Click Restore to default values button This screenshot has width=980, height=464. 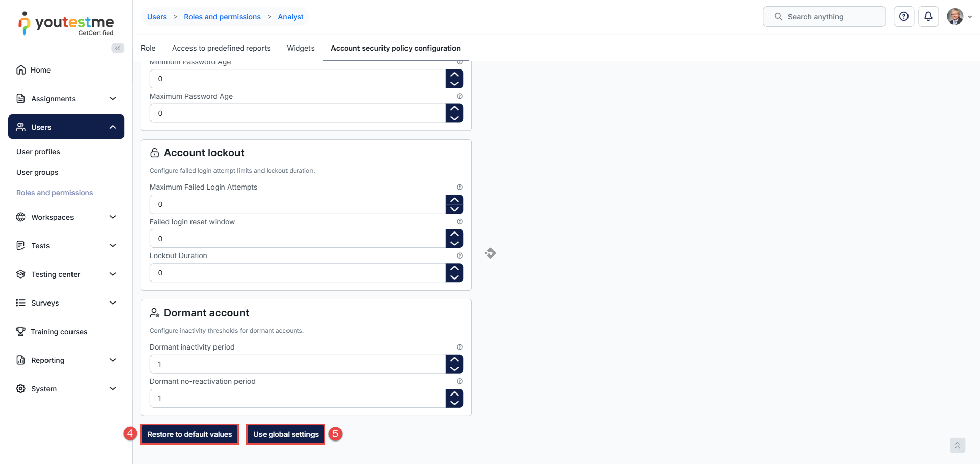pos(189,434)
